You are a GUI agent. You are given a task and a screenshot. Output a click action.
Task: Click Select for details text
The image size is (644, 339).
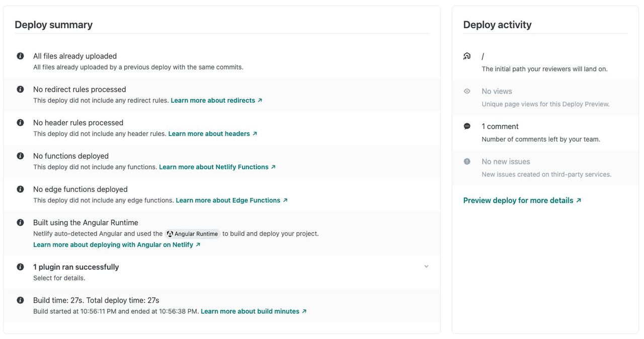click(x=59, y=278)
